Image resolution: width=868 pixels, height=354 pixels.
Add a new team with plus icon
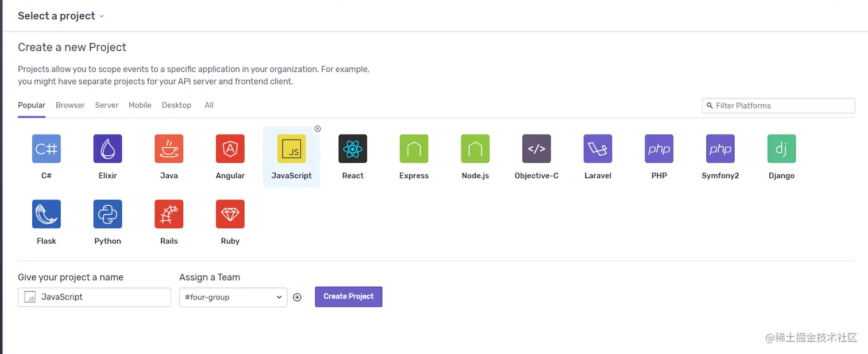297,297
